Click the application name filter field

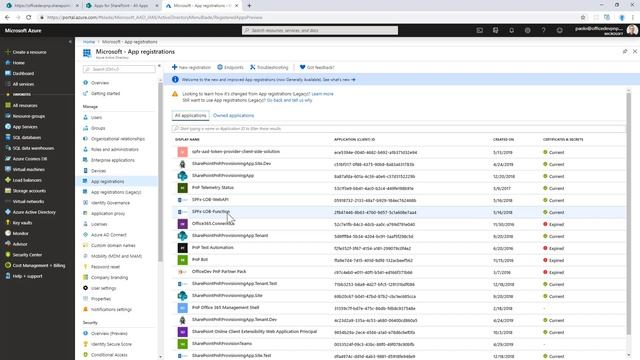(398, 129)
